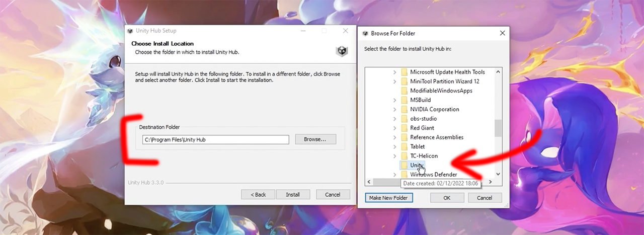This screenshot has height=235, width=644.
Task: Click the MSBuild folder icon
Action: 404,100
